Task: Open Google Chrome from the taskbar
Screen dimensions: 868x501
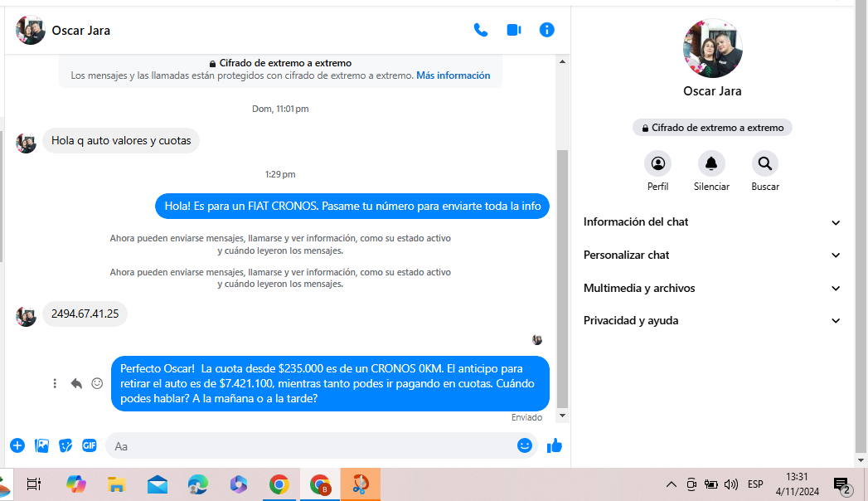Action: [279, 484]
